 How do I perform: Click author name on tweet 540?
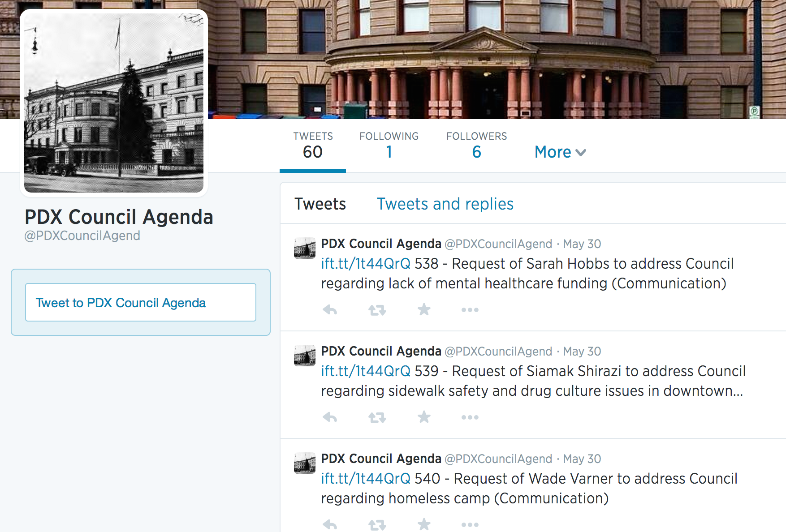click(381, 459)
